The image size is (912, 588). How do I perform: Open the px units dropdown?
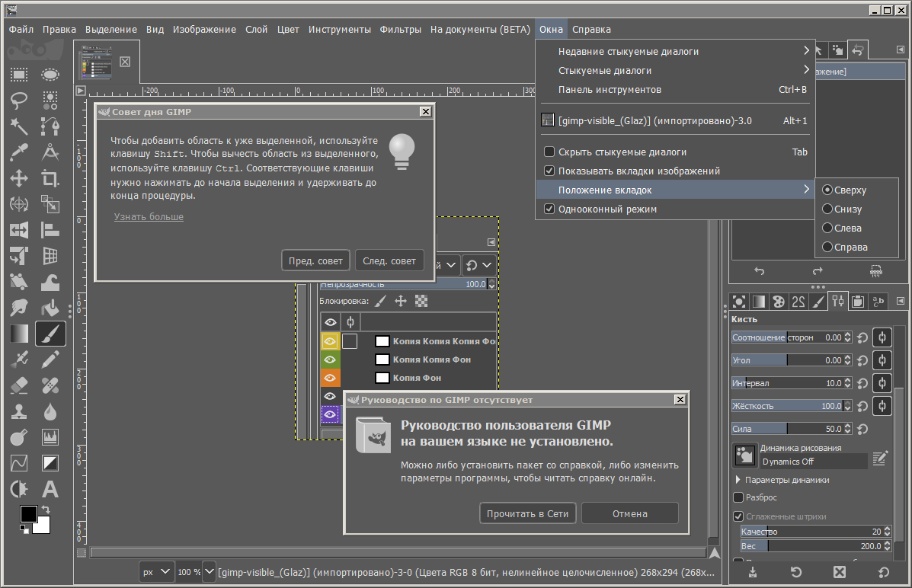tap(157, 572)
